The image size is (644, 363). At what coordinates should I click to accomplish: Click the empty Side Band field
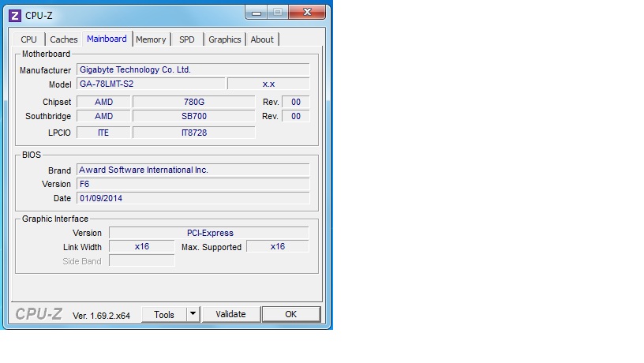(142, 260)
